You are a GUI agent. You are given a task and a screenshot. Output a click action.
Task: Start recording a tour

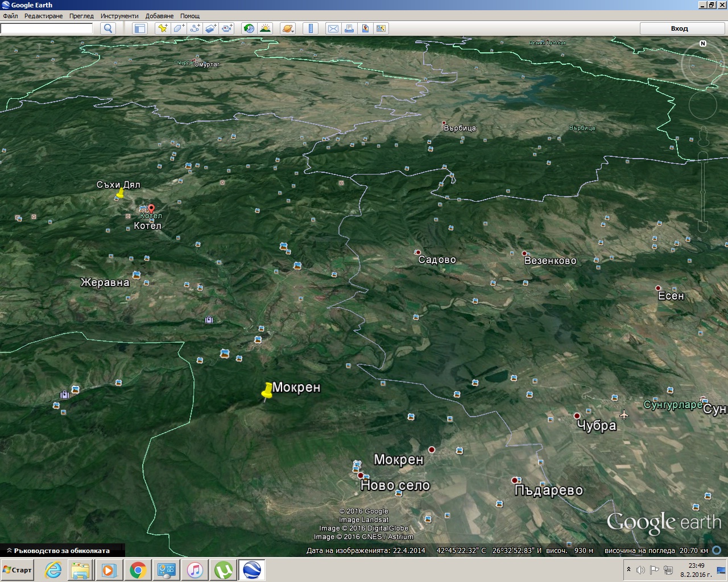coord(227,28)
